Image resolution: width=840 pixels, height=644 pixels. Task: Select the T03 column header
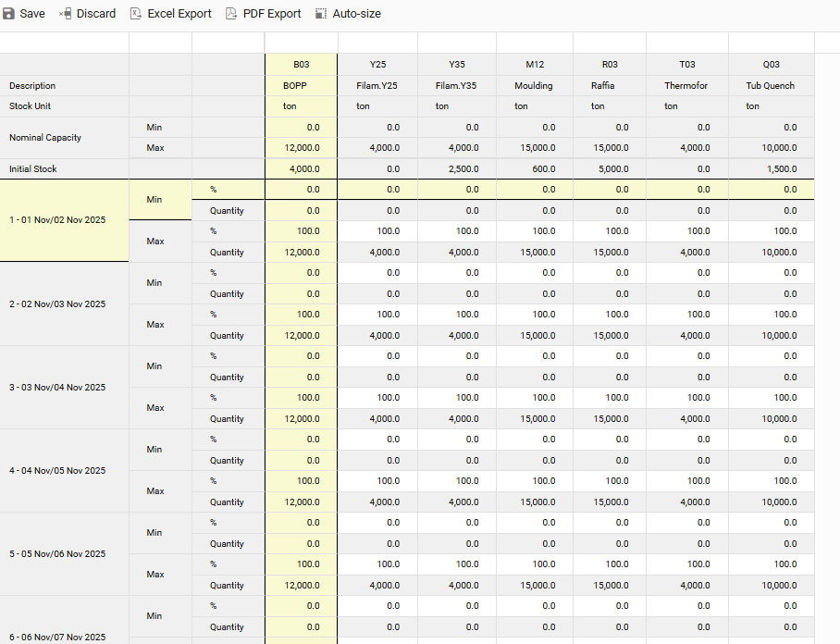click(687, 64)
